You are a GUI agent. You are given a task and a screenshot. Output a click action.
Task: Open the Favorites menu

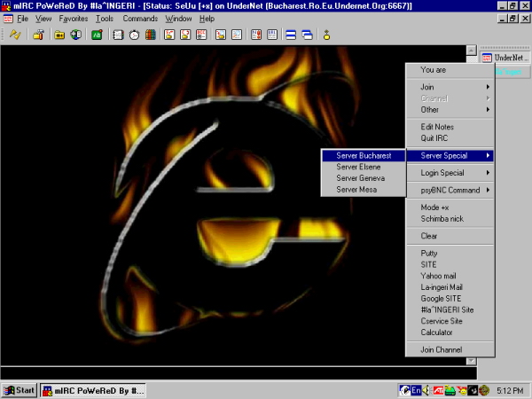click(x=74, y=19)
